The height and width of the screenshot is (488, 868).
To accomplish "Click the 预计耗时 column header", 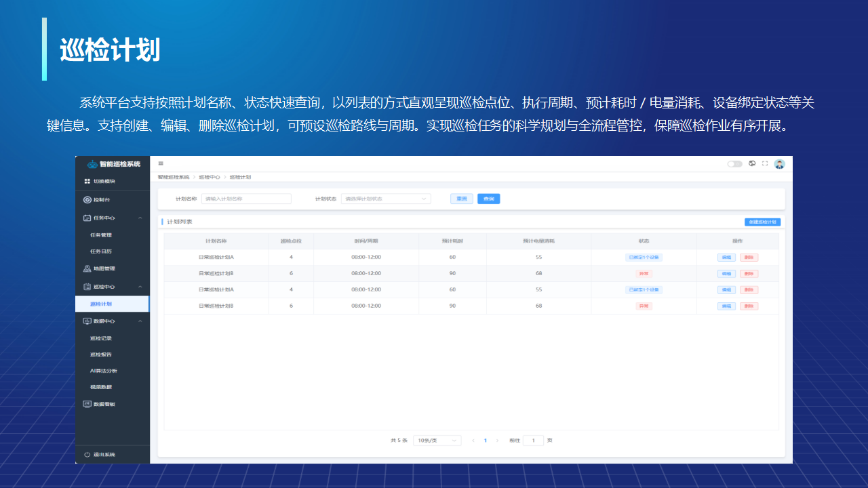I will [452, 241].
